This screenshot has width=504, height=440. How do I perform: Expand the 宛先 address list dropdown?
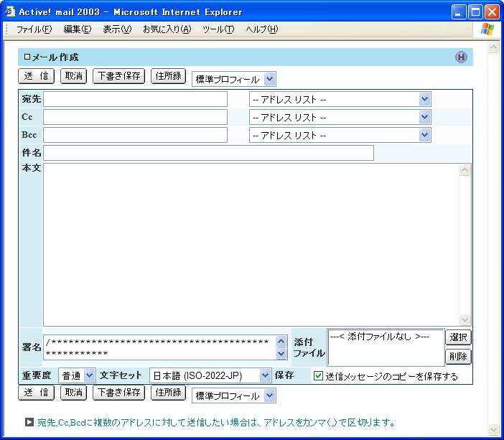click(x=340, y=99)
